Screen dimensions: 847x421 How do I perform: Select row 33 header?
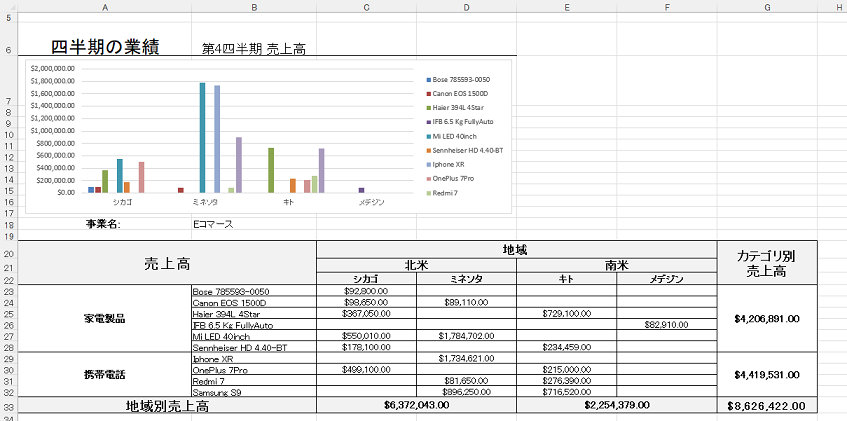(x=9, y=406)
